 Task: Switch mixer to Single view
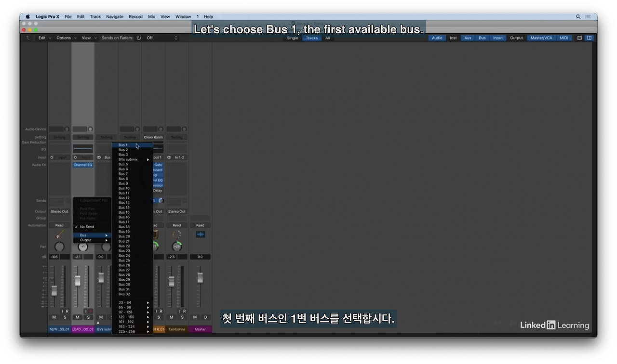(293, 38)
